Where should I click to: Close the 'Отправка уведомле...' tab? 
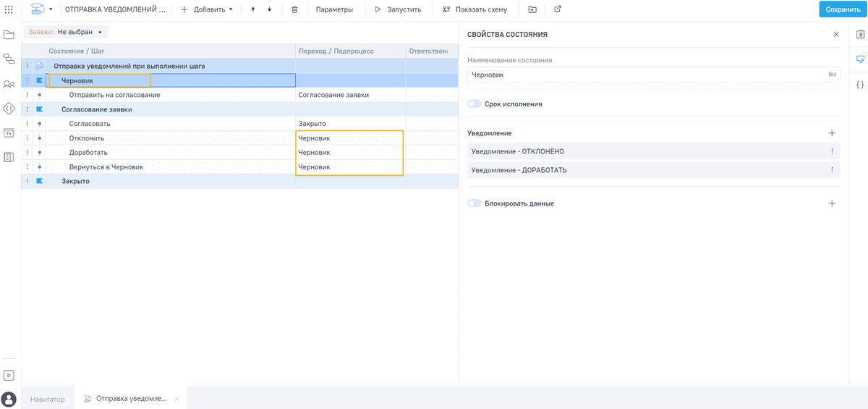click(177, 399)
